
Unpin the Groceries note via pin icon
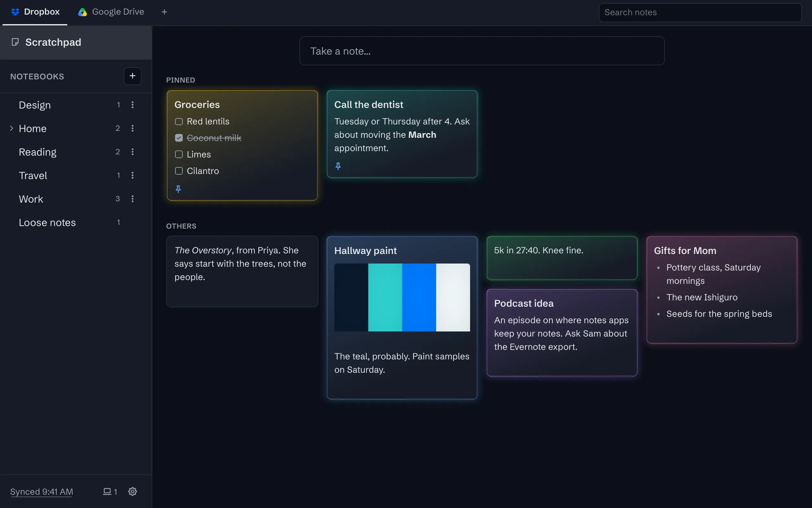(178, 189)
